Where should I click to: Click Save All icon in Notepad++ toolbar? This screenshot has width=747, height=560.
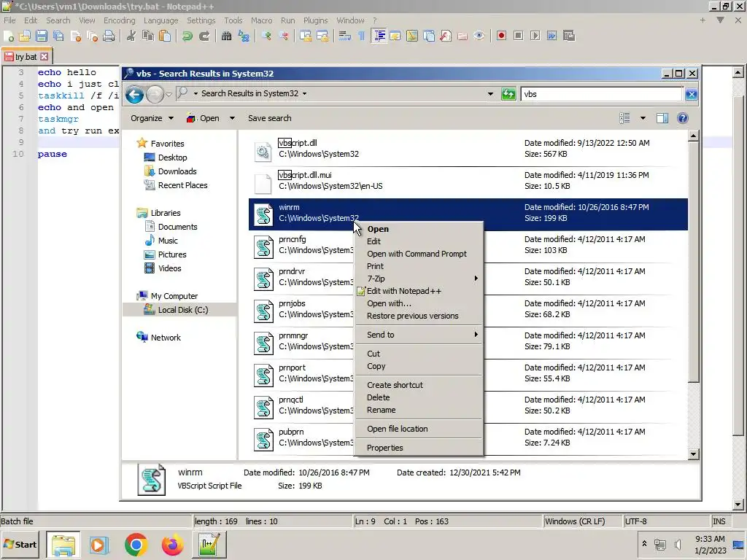58,36
